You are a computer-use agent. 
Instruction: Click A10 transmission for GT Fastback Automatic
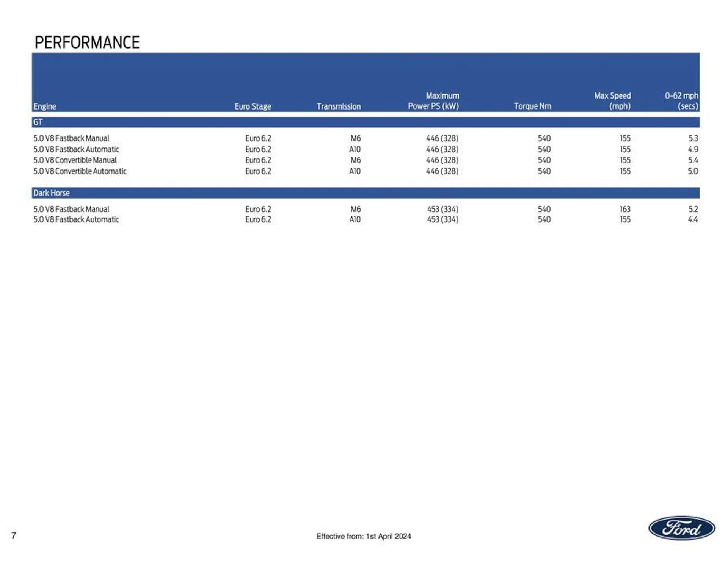pos(355,149)
